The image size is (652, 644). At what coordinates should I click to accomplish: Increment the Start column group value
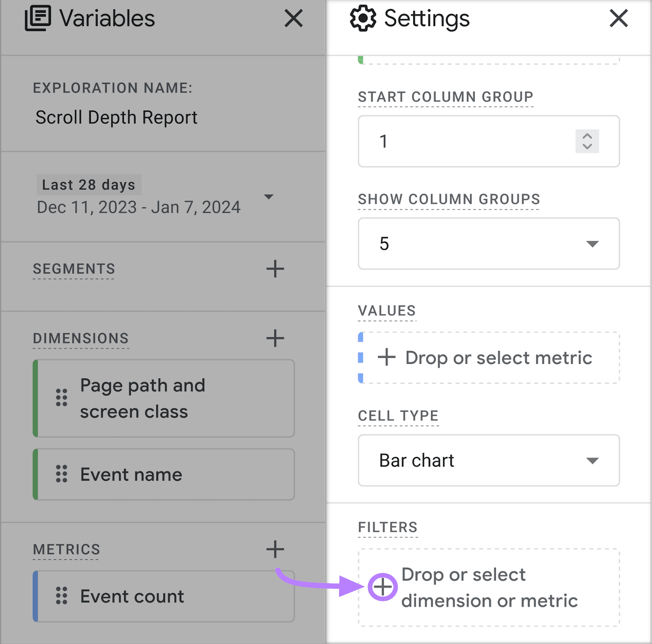point(587,137)
